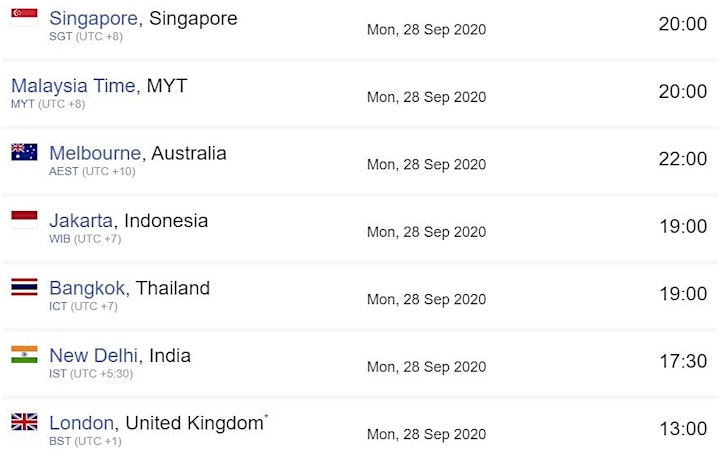Open the New Delhi city link

(x=93, y=356)
